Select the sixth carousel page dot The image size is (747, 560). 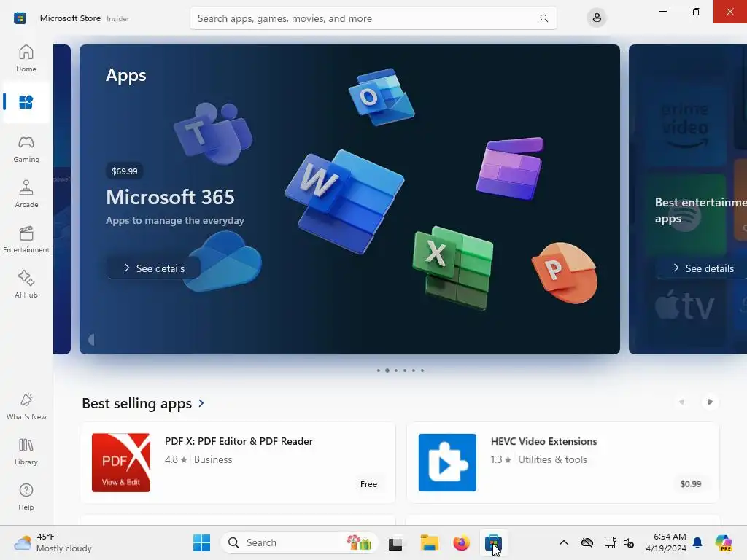click(x=422, y=370)
